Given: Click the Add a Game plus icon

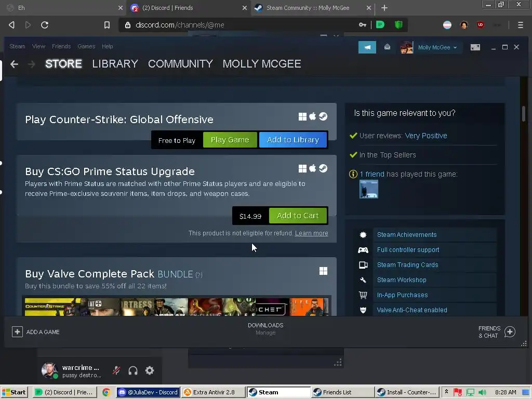Looking at the screenshot, I should click(x=17, y=332).
